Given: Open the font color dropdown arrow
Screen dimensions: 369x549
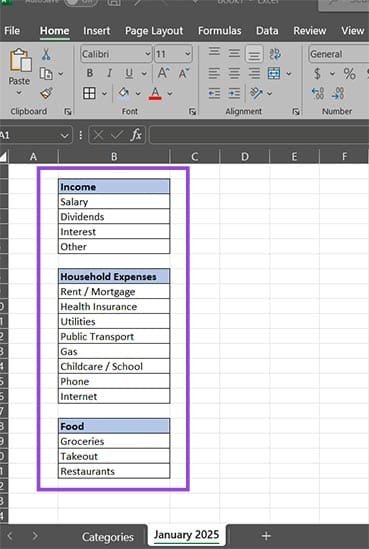Looking at the screenshot, I should (x=170, y=93).
